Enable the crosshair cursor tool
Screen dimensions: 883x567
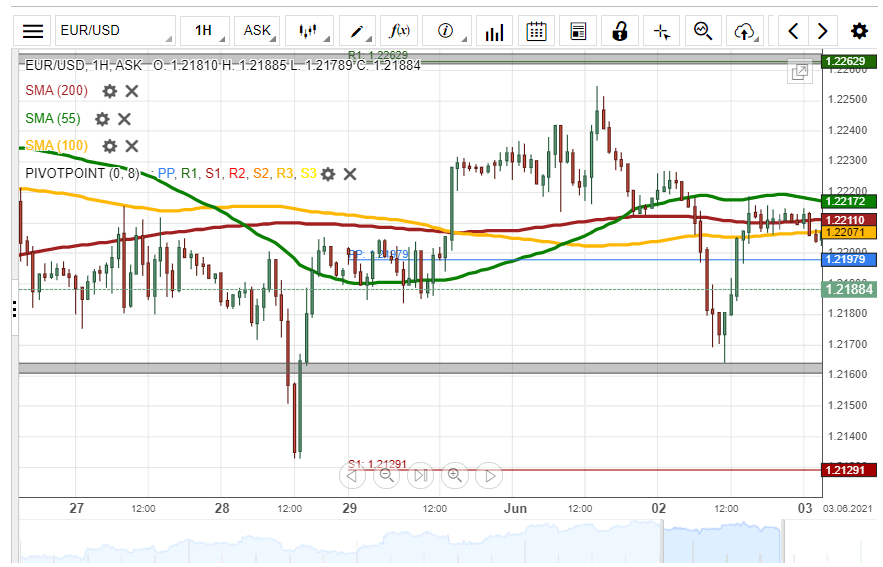[x=661, y=31]
